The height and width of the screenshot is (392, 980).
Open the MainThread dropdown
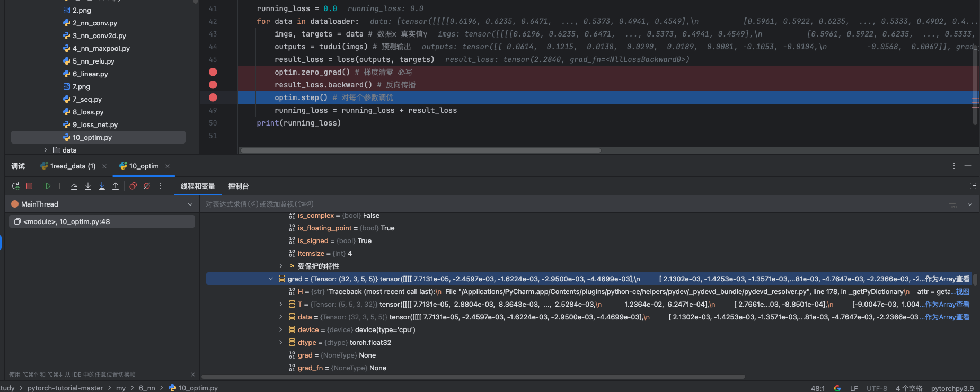[x=190, y=204]
